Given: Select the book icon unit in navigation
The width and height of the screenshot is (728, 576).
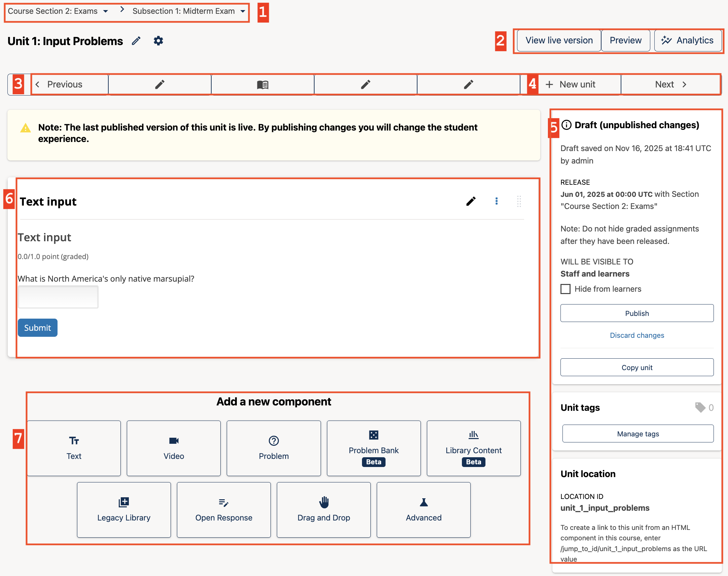Looking at the screenshot, I should click(x=262, y=84).
